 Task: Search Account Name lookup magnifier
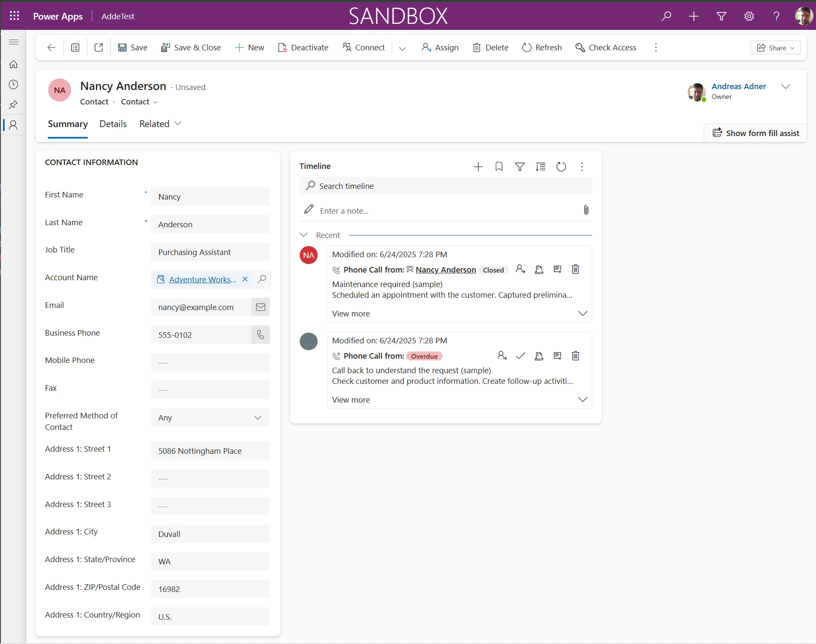point(262,279)
